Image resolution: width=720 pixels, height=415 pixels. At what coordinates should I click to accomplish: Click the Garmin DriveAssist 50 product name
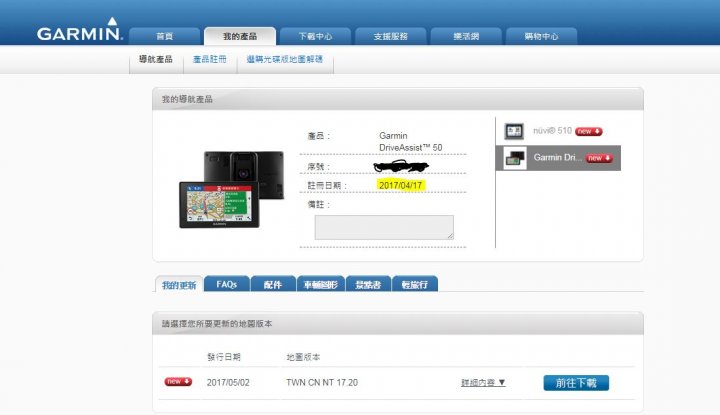coord(411,141)
